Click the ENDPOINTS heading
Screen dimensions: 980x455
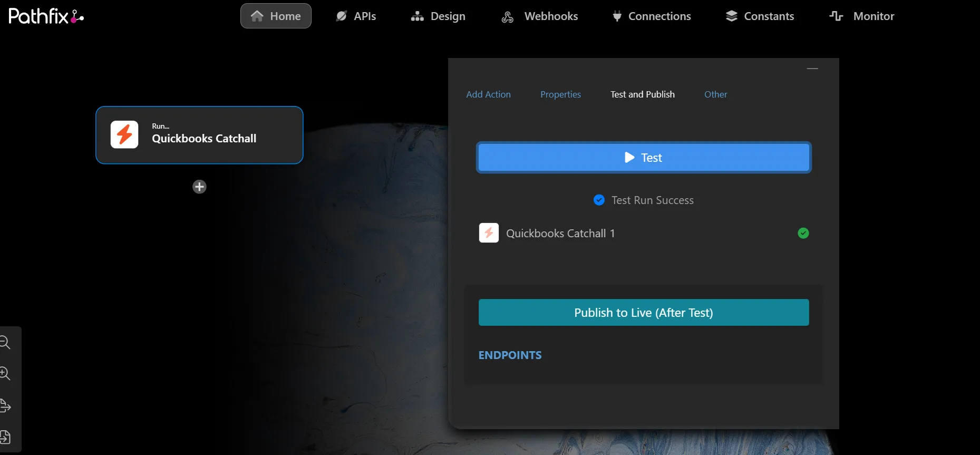[510, 355]
